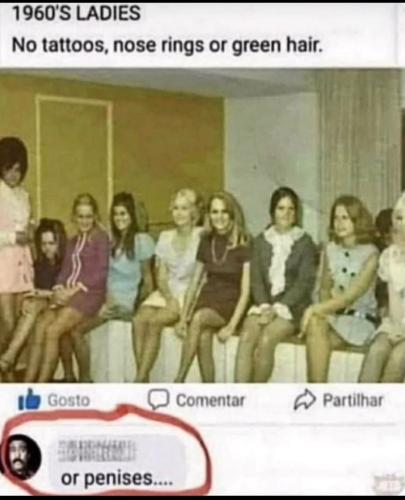Select the Comentar text label

point(210,400)
